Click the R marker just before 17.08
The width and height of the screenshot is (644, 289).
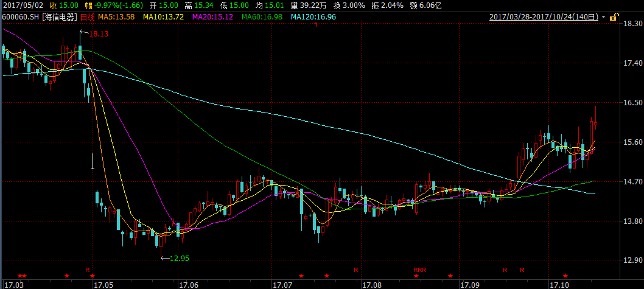coord(356,270)
